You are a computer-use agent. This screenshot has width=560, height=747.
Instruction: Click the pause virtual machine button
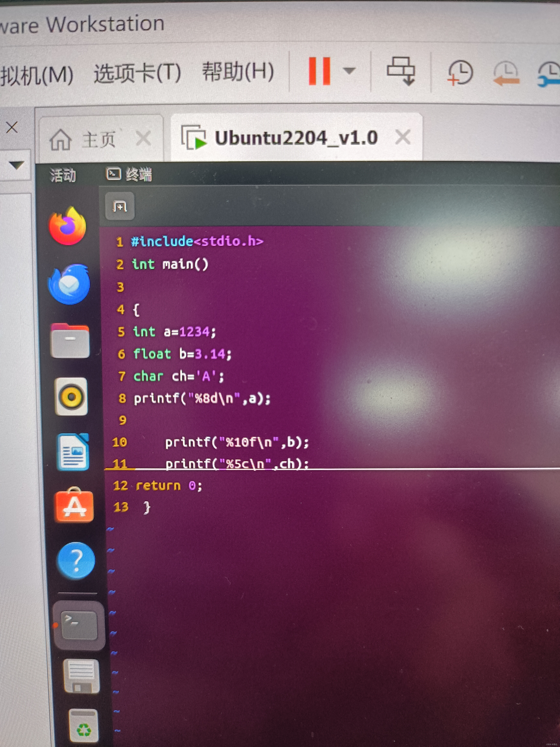coord(319,71)
